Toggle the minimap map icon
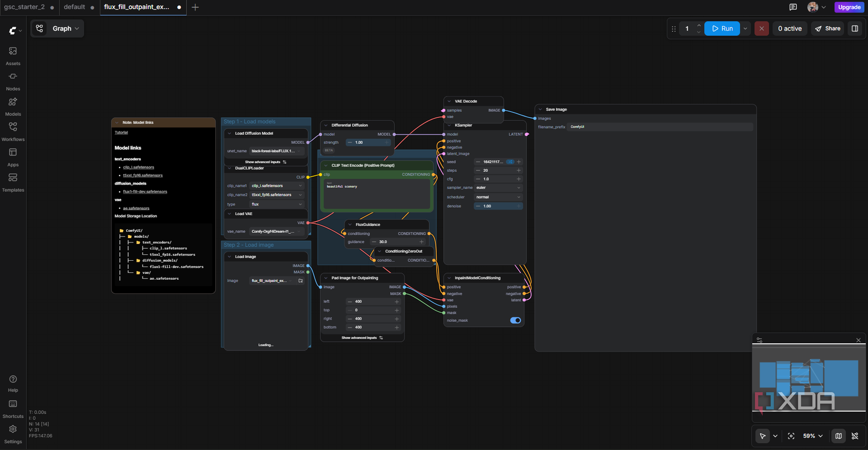The height and width of the screenshot is (450, 868). [x=839, y=436]
